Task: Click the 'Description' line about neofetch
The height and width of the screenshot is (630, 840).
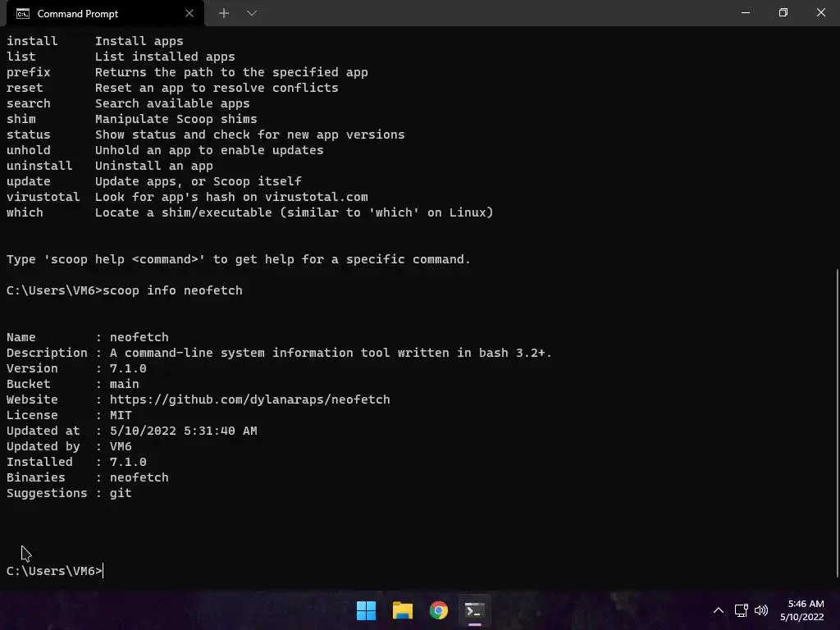Action: 279,353
